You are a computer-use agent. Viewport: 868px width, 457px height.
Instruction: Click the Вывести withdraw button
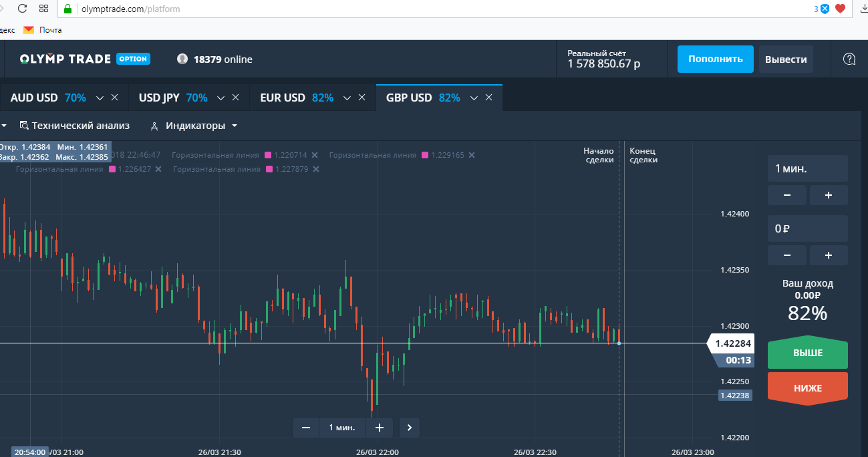pyautogui.click(x=786, y=59)
